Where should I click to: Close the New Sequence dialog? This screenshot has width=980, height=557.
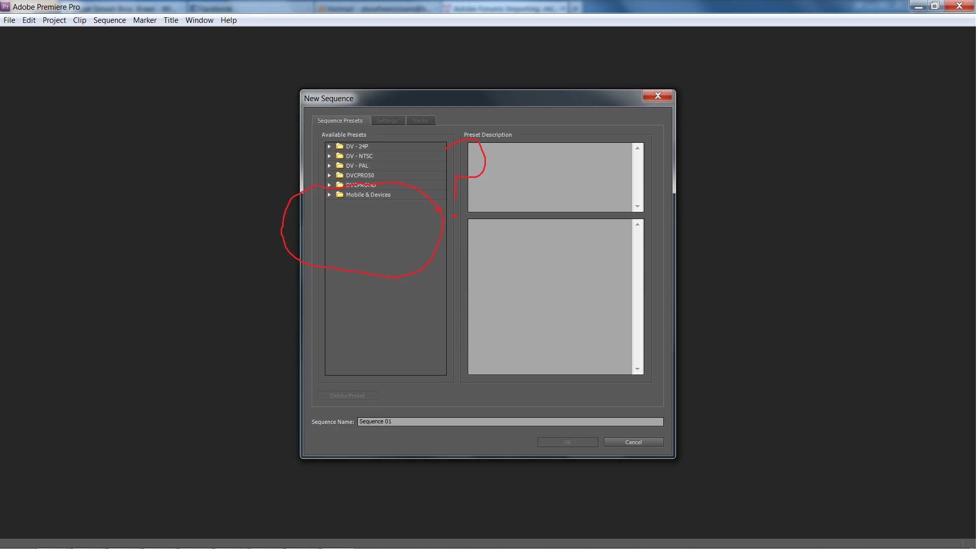[x=657, y=96]
